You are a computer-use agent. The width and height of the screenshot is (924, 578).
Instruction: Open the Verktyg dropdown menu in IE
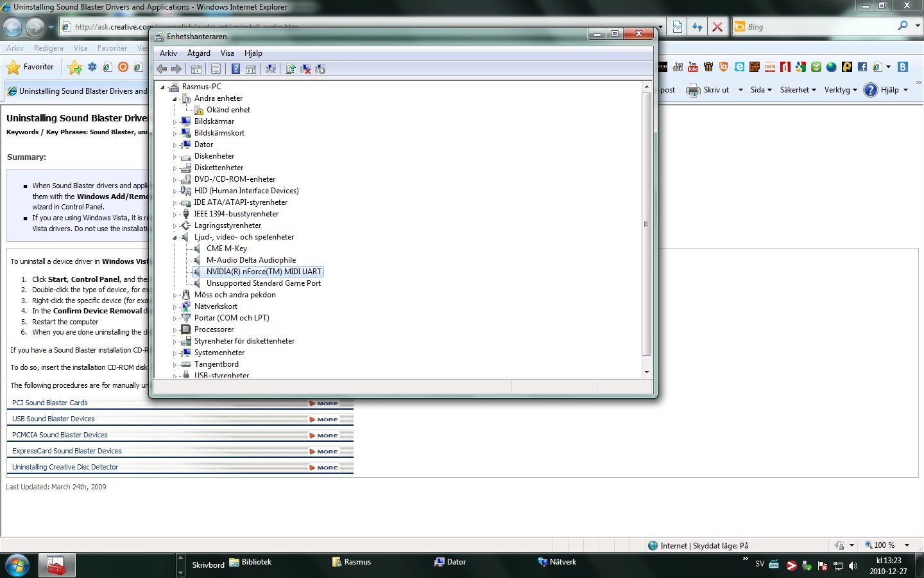(x=841, y=90)
